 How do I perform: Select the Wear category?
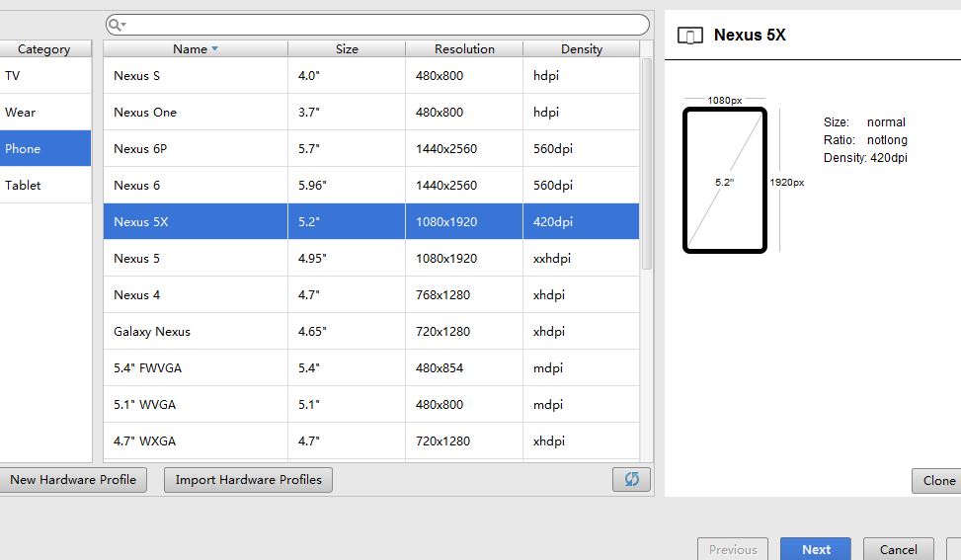45,113
